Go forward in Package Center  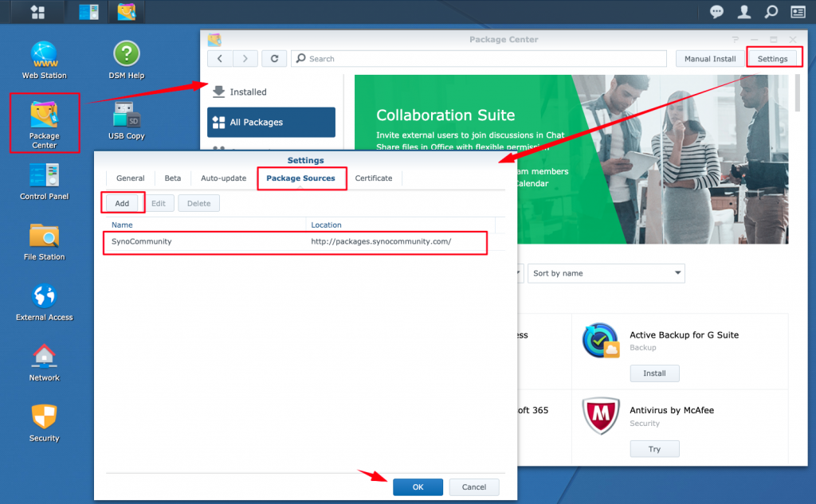[245, 59]
